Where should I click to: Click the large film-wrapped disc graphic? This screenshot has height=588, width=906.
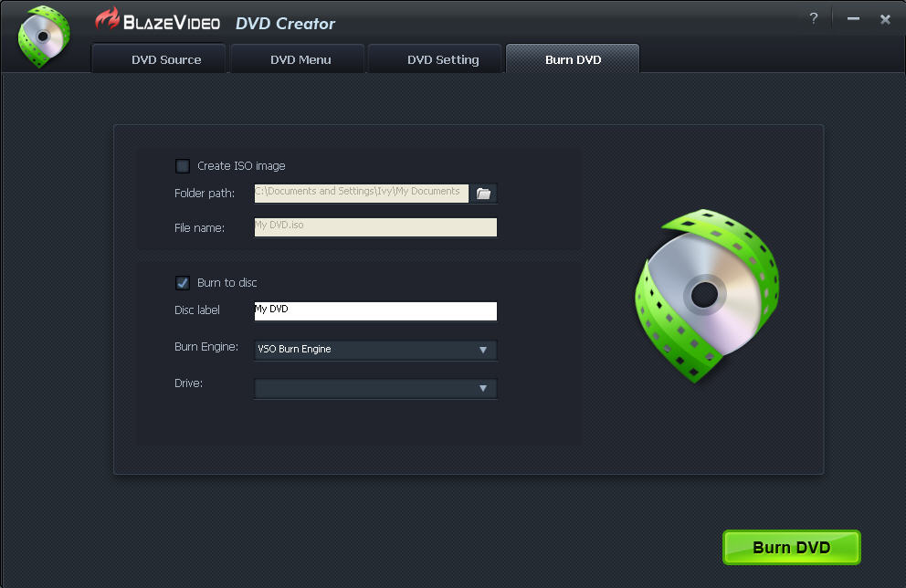(x=707, y=295)
